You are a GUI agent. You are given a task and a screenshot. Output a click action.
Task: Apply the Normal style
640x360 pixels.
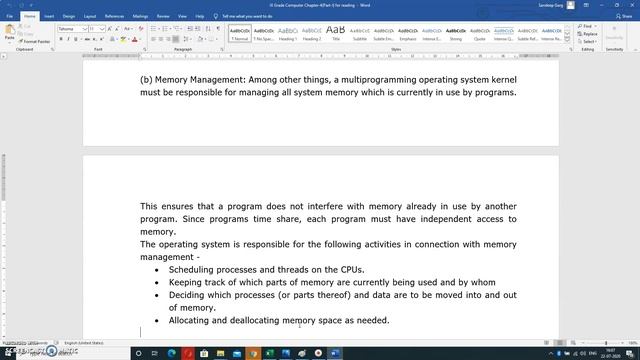[x=240, y=33]
